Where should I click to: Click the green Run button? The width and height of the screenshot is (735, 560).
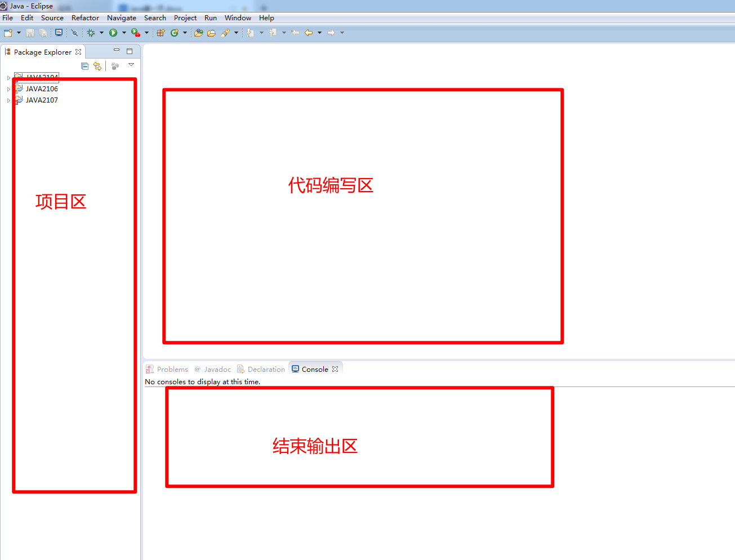(113, 33)
